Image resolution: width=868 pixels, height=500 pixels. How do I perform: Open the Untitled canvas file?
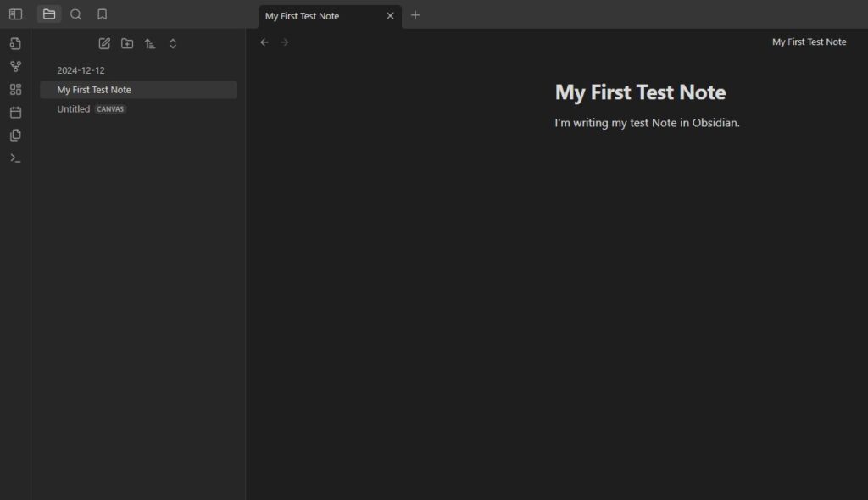click(74, 109)
